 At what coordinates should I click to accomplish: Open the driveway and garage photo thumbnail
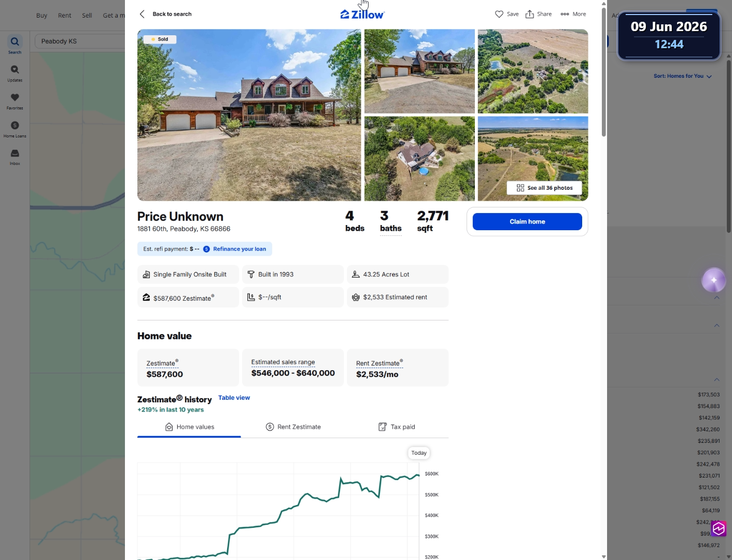(x=419, y=71)
